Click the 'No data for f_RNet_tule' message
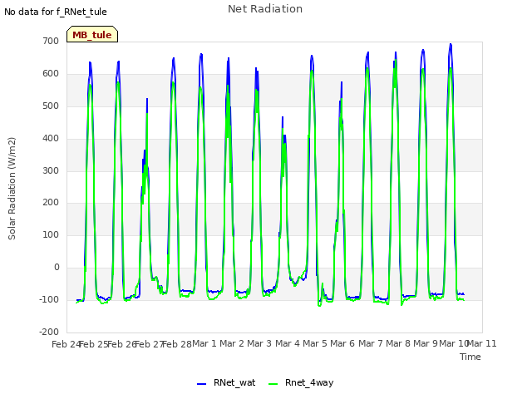 56,12
